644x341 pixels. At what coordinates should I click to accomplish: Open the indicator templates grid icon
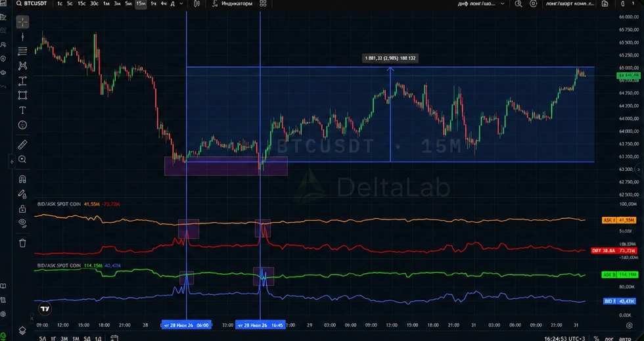click(264, 4)
